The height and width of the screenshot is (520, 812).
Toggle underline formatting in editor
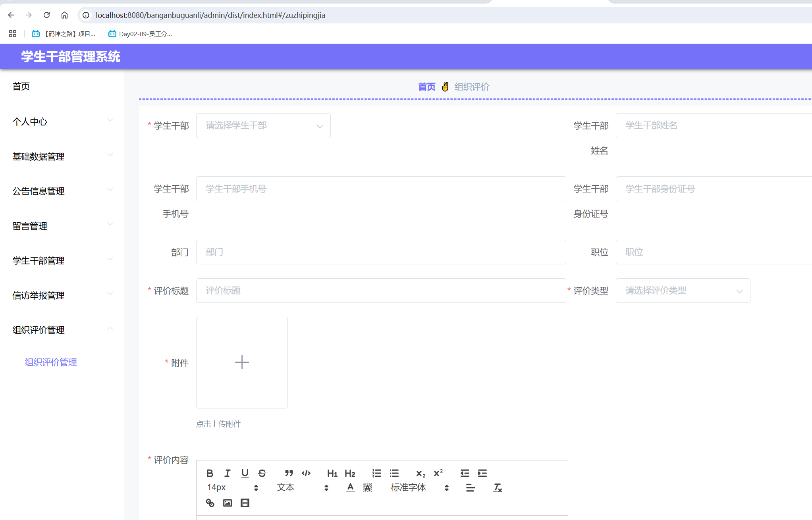245,473
